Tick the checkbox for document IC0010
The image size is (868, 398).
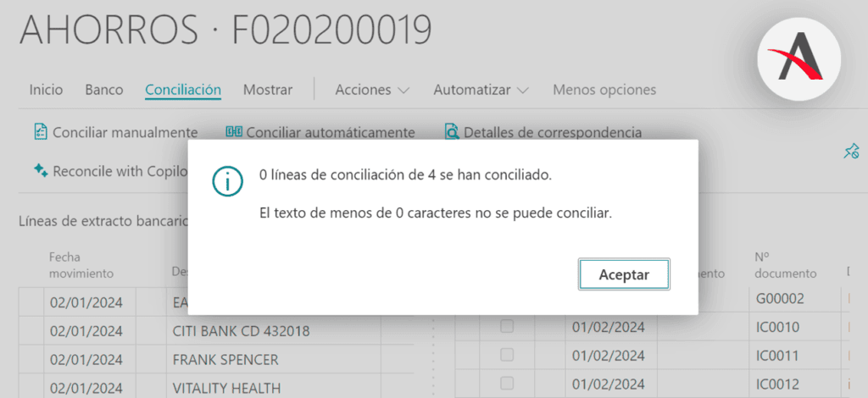click(507, 327)
